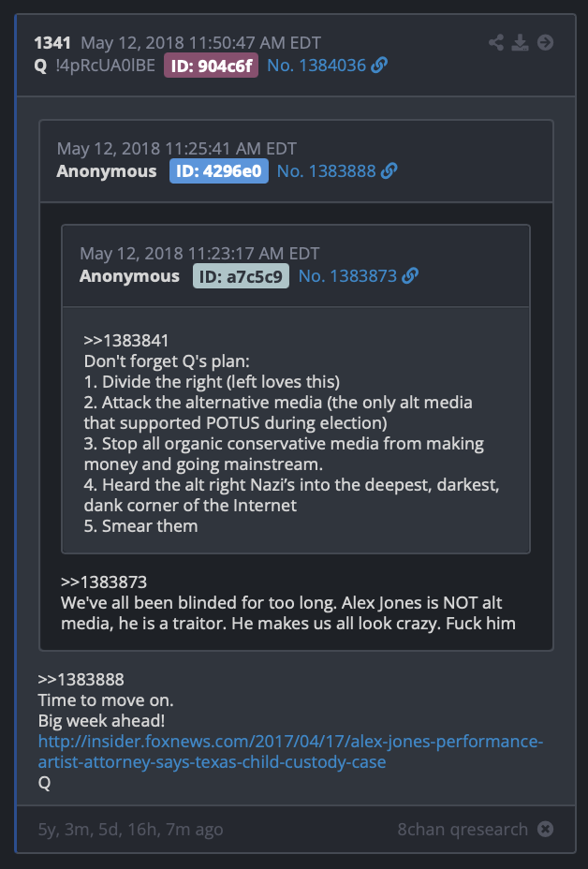Click the 8chan qresearch board label
Screen dimensions: 588x869
pyautogui.click(x=463, y=829)
